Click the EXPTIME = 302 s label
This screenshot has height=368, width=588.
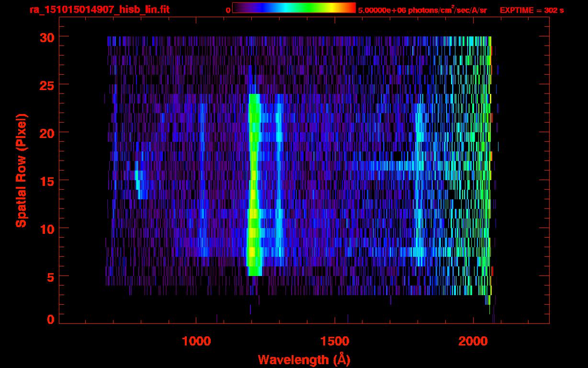click(x=531, y=10)
